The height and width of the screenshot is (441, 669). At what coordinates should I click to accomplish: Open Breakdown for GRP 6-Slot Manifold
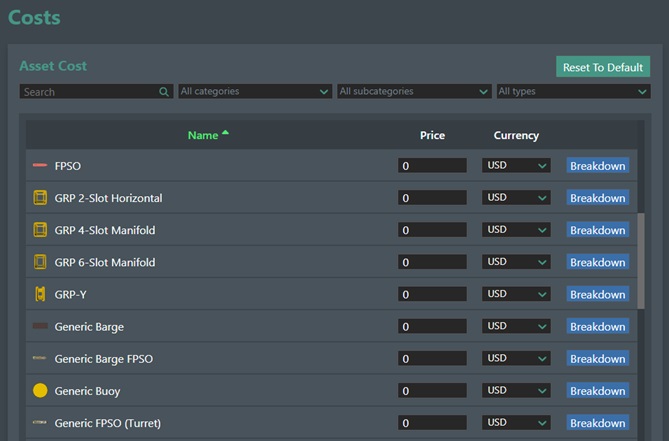pos(598,262)
